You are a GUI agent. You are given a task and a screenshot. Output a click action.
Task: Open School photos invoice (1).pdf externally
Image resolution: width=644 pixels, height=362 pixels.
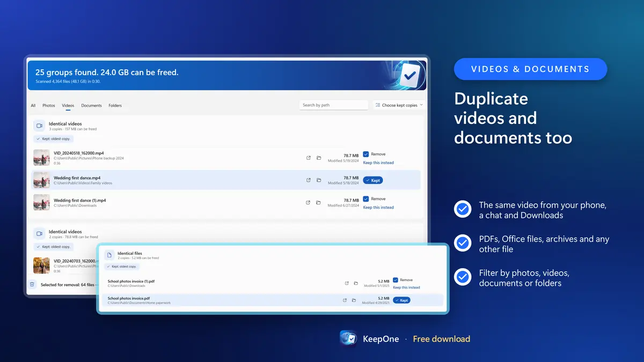347,283
